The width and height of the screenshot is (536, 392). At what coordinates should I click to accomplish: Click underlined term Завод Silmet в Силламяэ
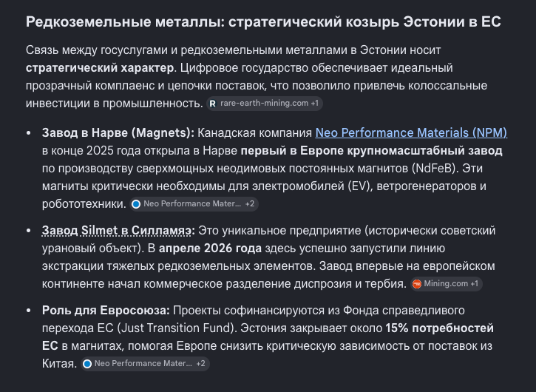(x=117, y=231)
